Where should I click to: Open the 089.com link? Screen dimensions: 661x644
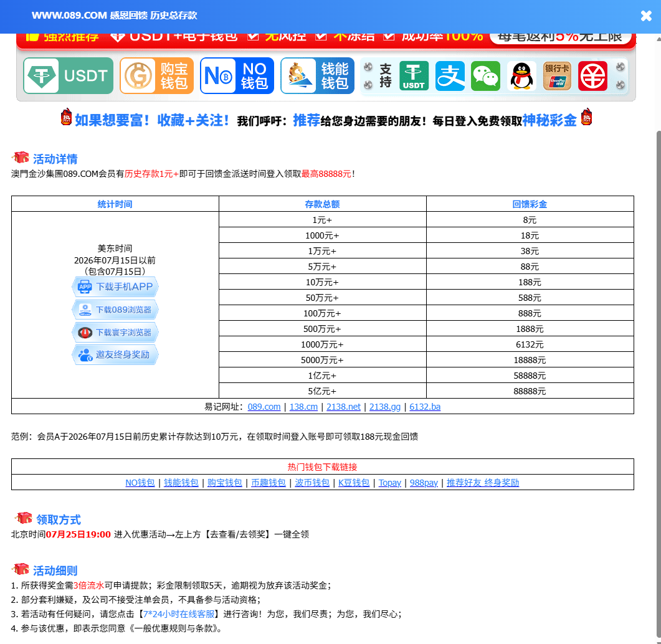click(264, 407)
